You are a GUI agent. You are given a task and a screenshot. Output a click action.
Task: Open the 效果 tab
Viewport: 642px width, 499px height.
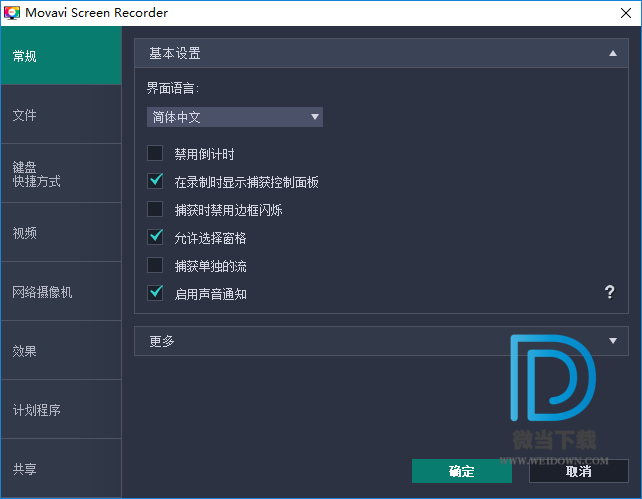61,350
